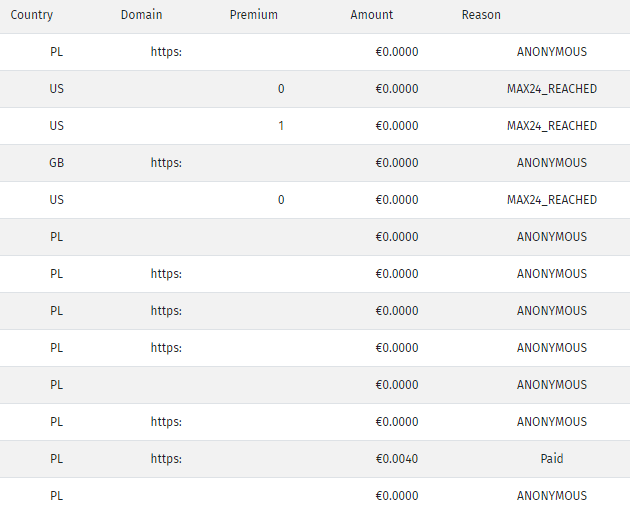Sort by the Country column header
The width and height of the screenshot is (630, 530).
coord(31,15)
